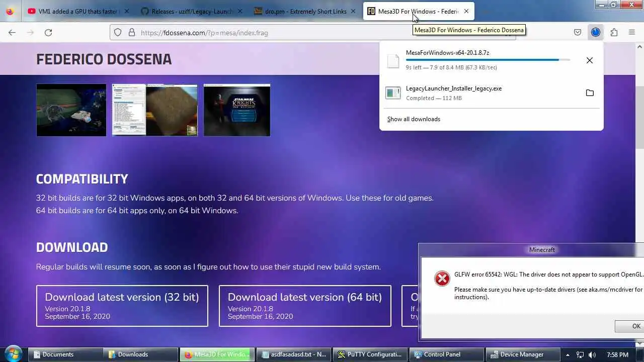Click the 7:58 PM taskbar clock
This screenshot has height=362, width=644.
coord(617,354)
